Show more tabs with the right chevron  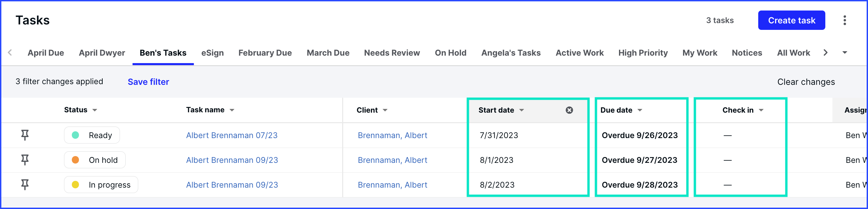tap(825, 53)
